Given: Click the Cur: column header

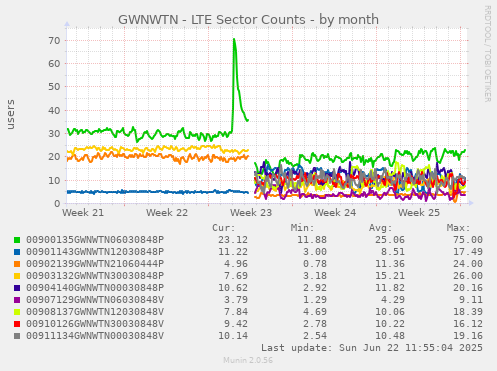Looking at the screenshot, I should point(224,228).
